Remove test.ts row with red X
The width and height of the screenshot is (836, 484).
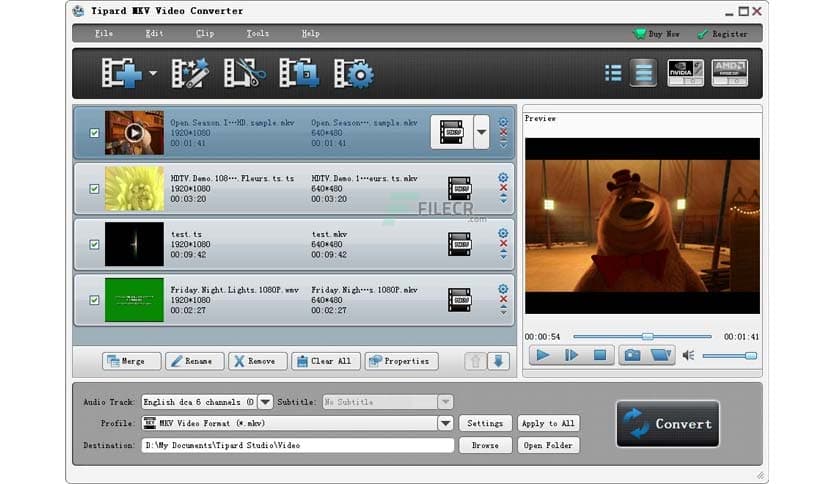[503, 243]
